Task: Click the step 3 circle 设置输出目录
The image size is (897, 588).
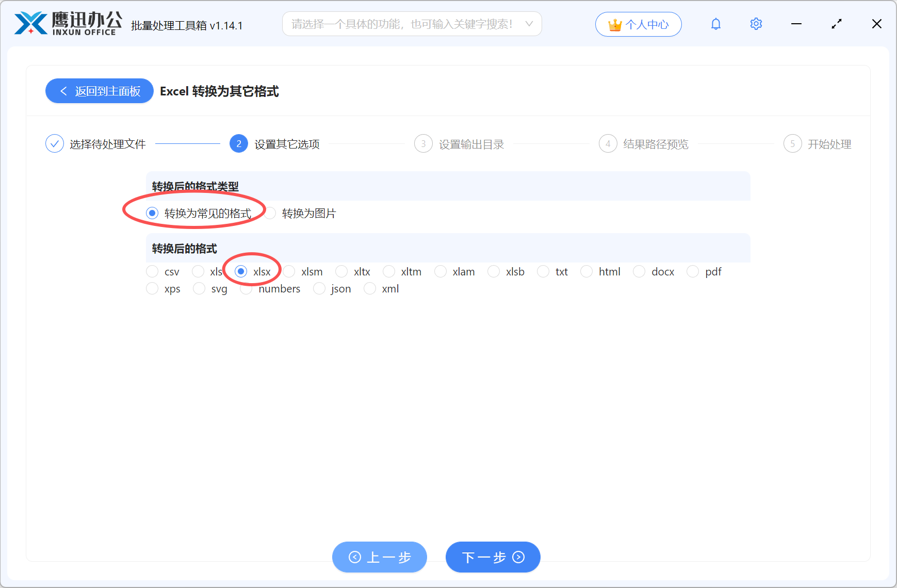Action: [x=423, y=143]
